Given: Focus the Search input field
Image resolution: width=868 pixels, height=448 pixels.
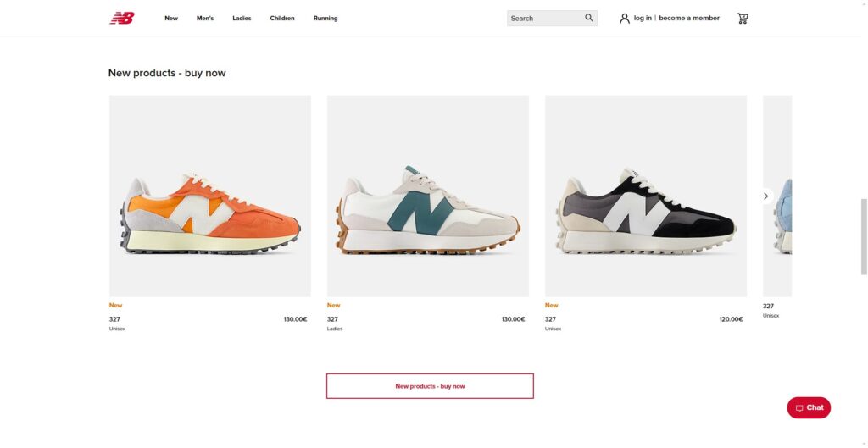Looking at the screenshot, I should (x=545, y=19).
